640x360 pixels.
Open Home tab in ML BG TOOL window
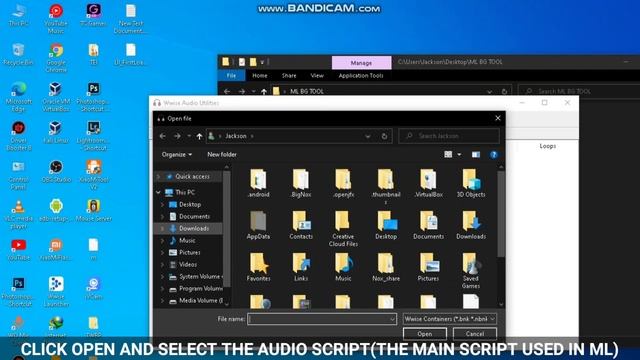pos(260,76)
